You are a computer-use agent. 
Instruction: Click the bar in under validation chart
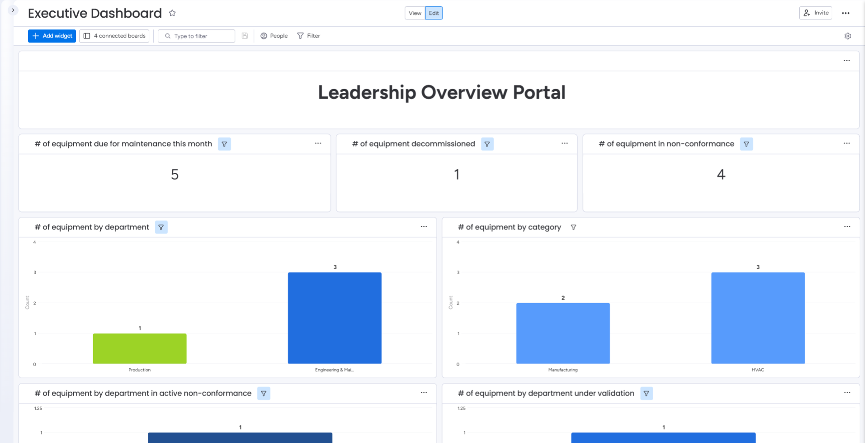pyautogui.click(x=663, y=438)
